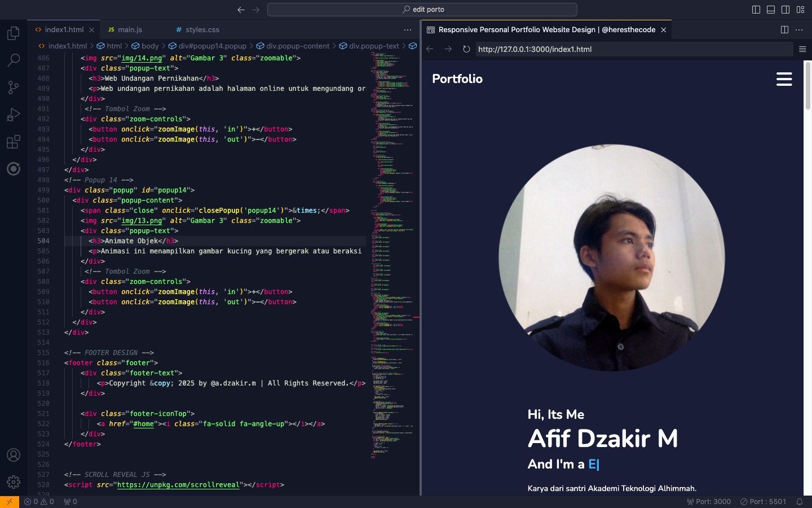Click the Port : 5501 status bar item
The image size is (812, 508).
pyautogui.click(x=763, y=502)
